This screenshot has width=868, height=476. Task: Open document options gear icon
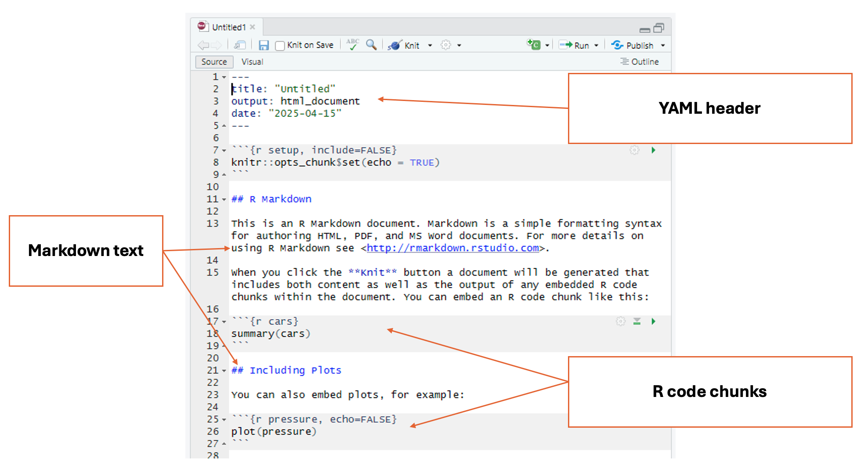446,45
